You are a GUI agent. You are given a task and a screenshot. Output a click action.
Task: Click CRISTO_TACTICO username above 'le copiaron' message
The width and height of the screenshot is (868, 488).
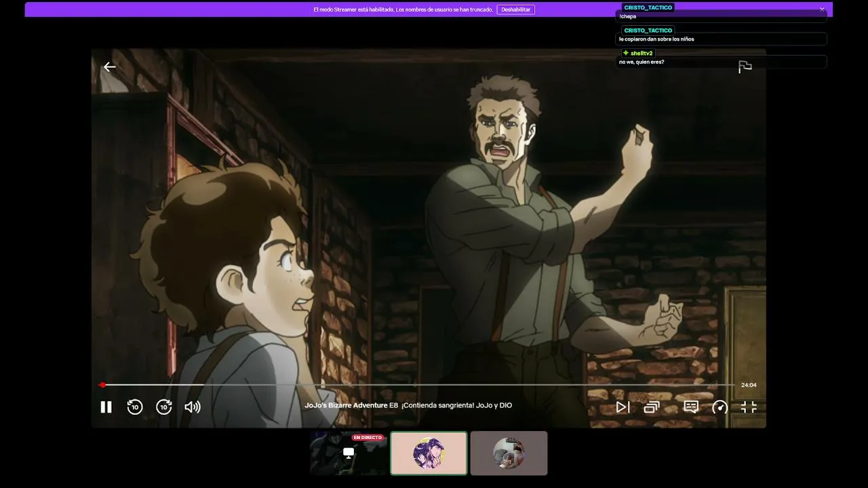pos(648,30)
